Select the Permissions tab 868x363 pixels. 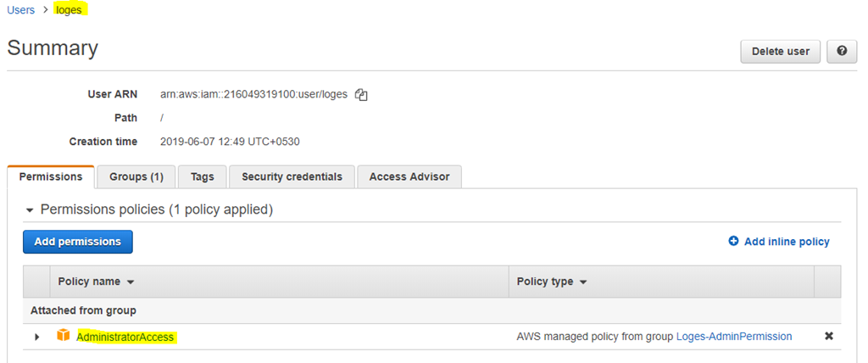[x=51, y=176]
